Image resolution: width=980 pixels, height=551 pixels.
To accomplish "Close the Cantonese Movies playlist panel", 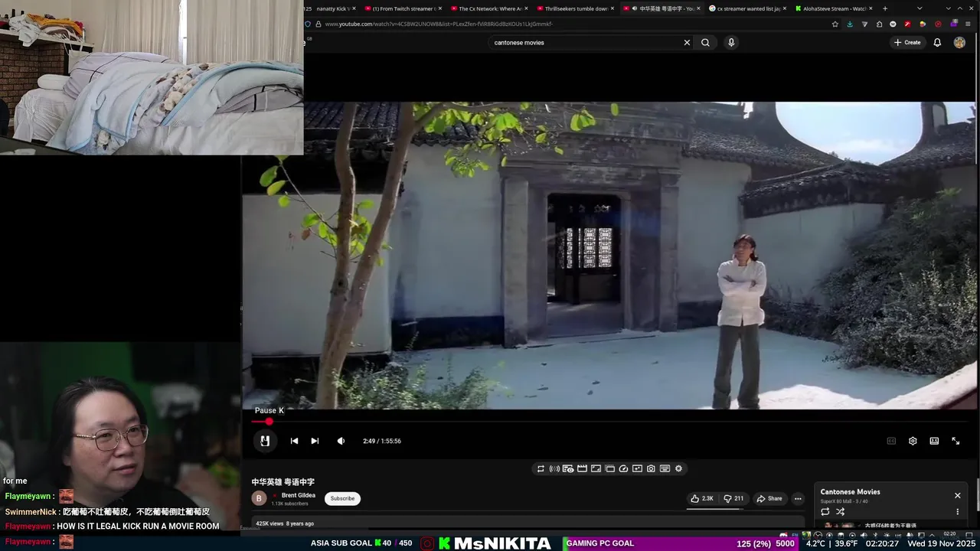I will [x=957, y=495].
